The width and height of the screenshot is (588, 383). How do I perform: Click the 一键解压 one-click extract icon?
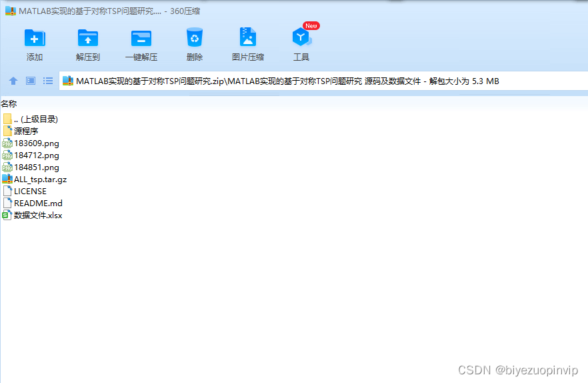[x=141, y=38]
